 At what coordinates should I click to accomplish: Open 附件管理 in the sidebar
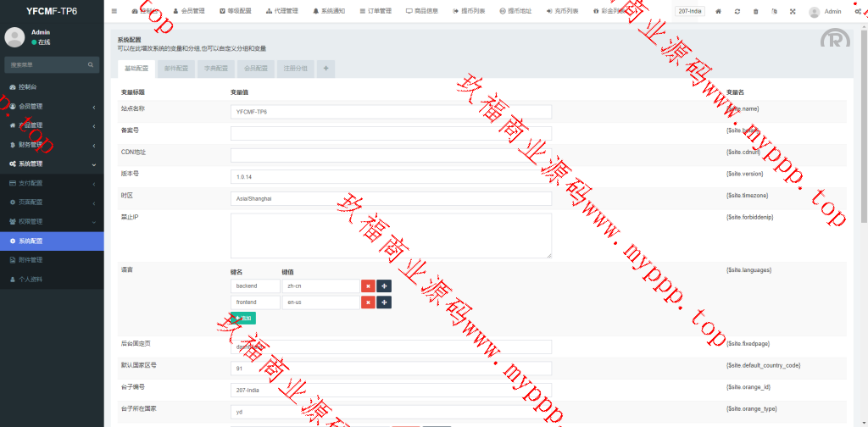[51, 259]
